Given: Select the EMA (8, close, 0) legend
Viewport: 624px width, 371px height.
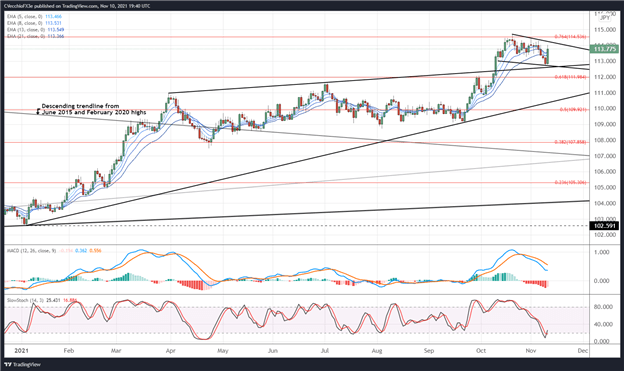Looking at the screenshot, I should 34,23.
